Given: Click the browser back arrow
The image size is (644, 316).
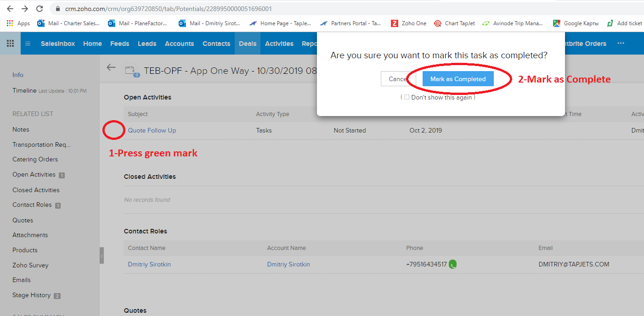Looking at the screenshot, I should [10, 9].
